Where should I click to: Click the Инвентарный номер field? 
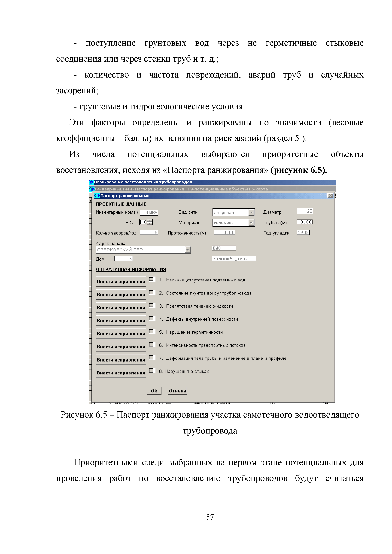(x=149, y=213)
